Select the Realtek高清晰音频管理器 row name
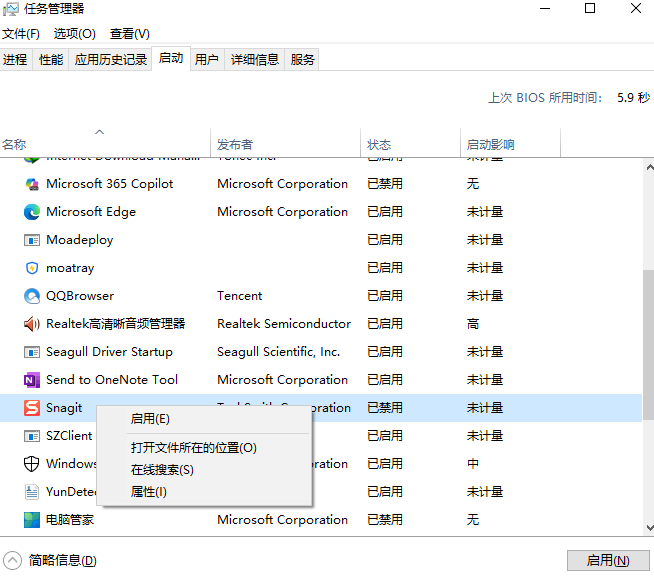 [x=116, y=324]
